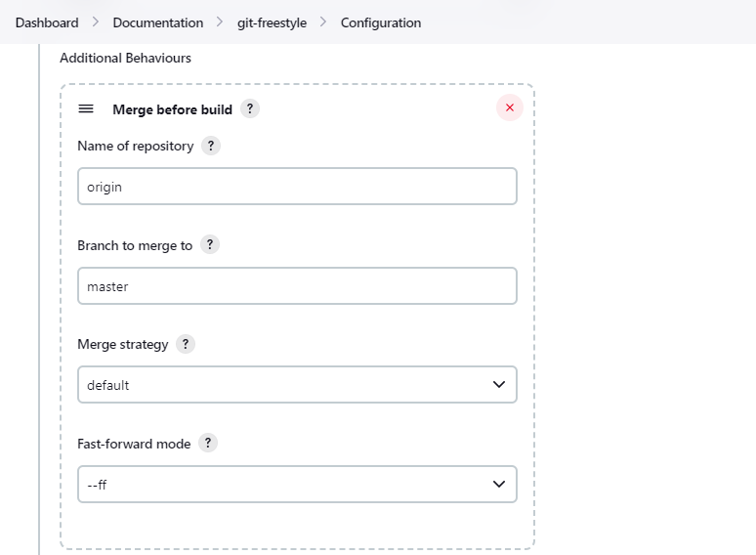Show help for Name of repository

tap(211, 146)
